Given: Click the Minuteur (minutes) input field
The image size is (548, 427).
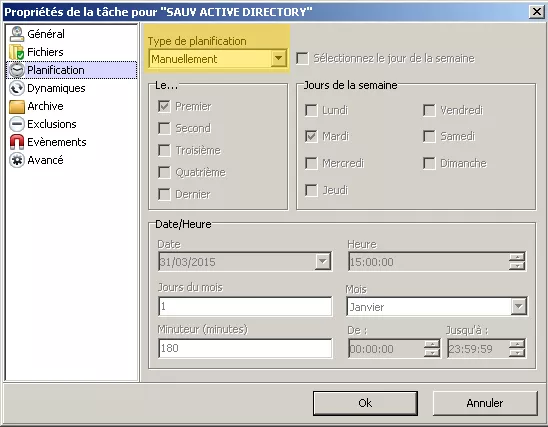Looking at the screenshot, I should [245, 348].
